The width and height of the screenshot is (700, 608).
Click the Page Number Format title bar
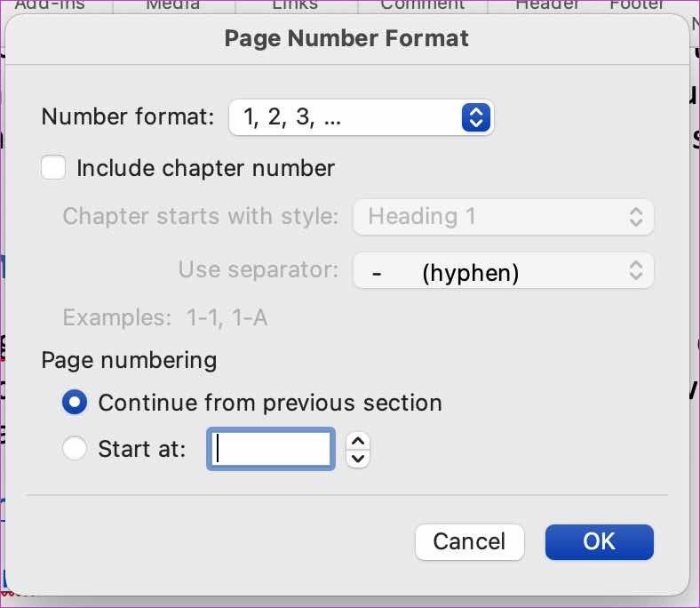pos(346,38)
